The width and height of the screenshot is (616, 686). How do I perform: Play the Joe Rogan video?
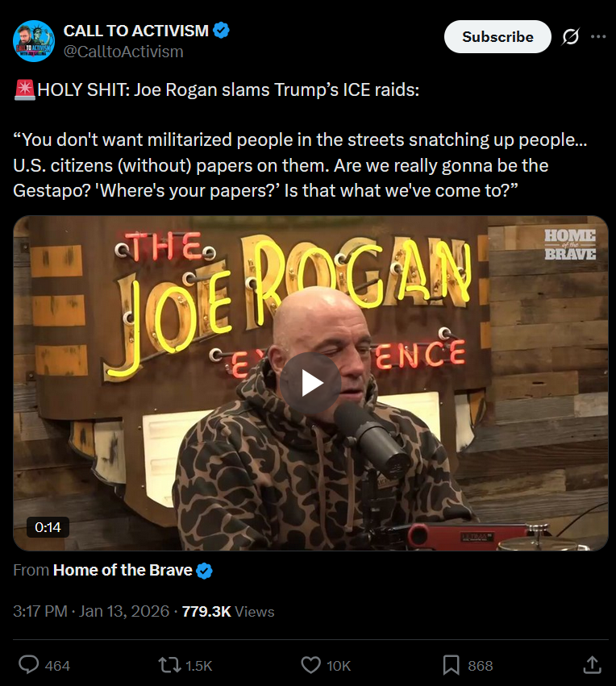[x=310, y=383]
